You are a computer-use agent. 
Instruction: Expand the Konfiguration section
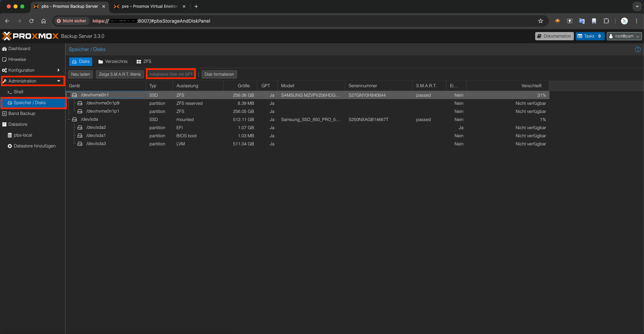point(59,70)
